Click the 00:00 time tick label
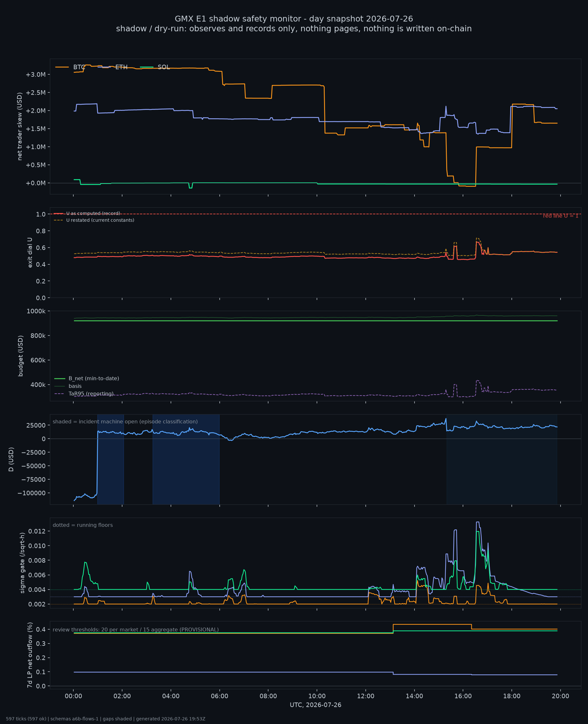Viewport: 588px width, 724px height. click(x=73, y=696)
